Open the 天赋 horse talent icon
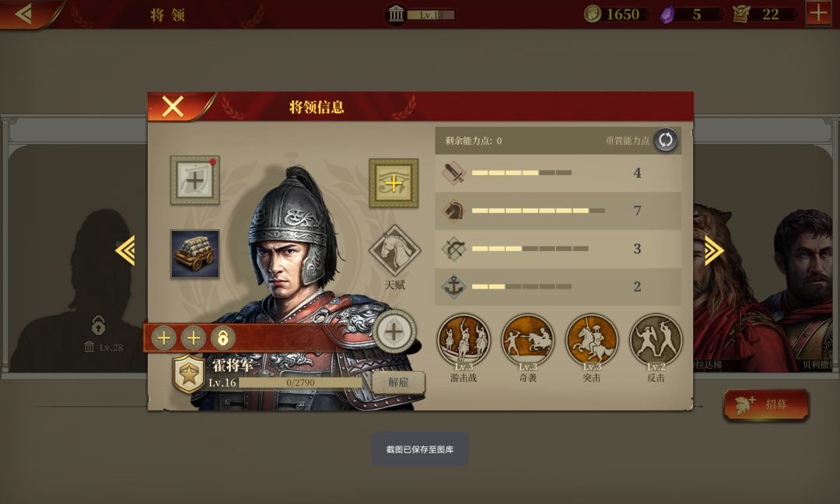 (x=395, y=250)
